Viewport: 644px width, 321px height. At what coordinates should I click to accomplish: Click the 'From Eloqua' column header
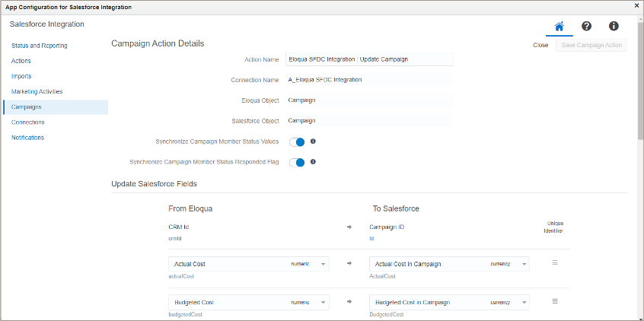click(x=190, y=208)
